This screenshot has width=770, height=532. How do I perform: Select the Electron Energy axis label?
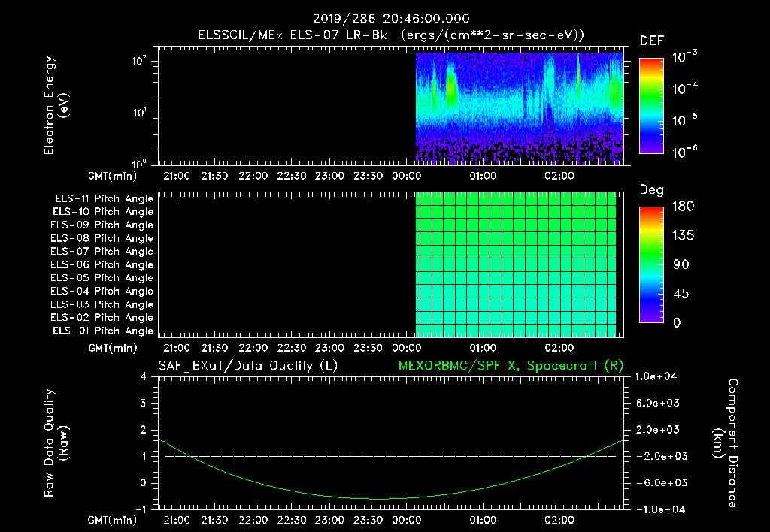point(56,105)
